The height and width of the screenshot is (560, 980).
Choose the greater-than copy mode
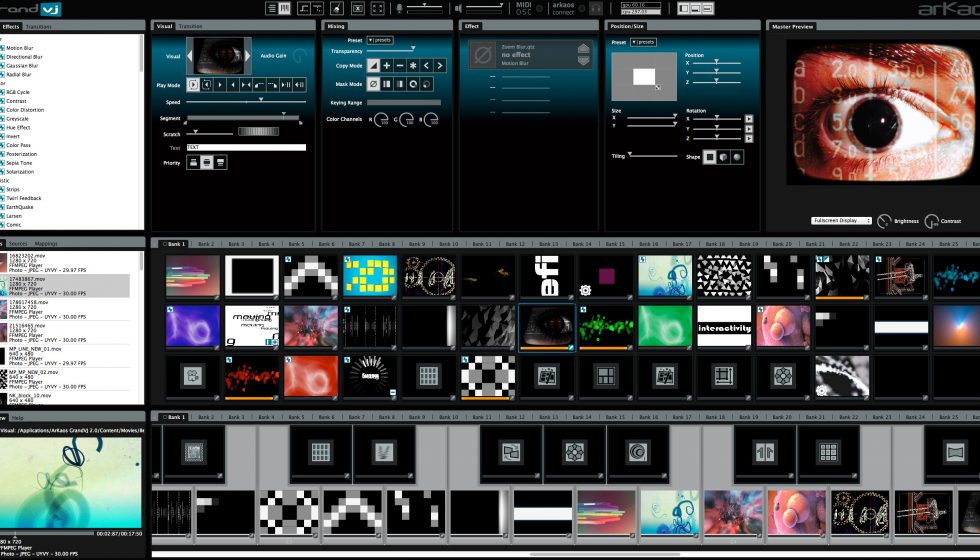(440, 66)
